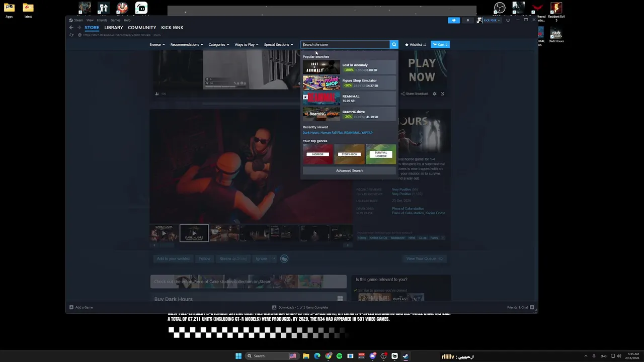The height and width of the screenshot is (362, 644).
Task: Choose the Survival Horror genre tile
Action: (x=381, y=154)
